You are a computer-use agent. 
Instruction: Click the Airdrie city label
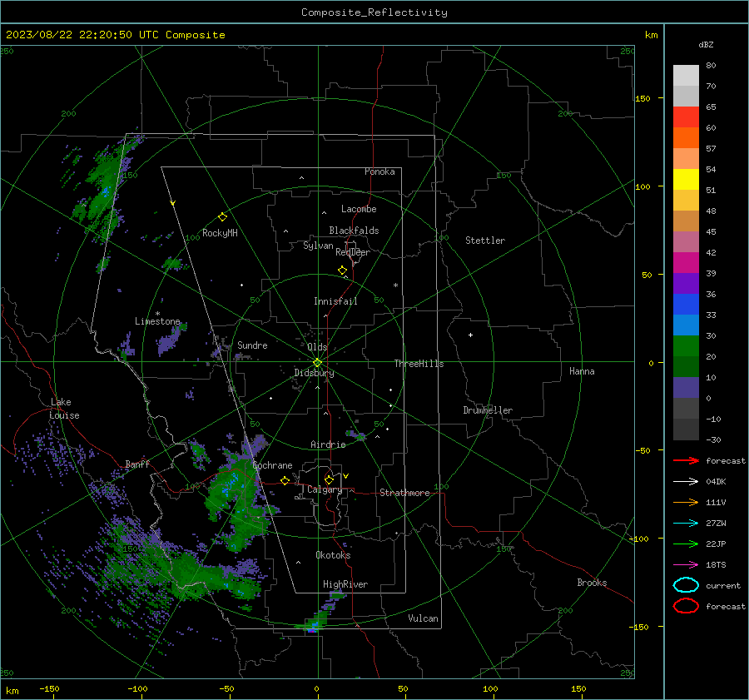(328, 444)
